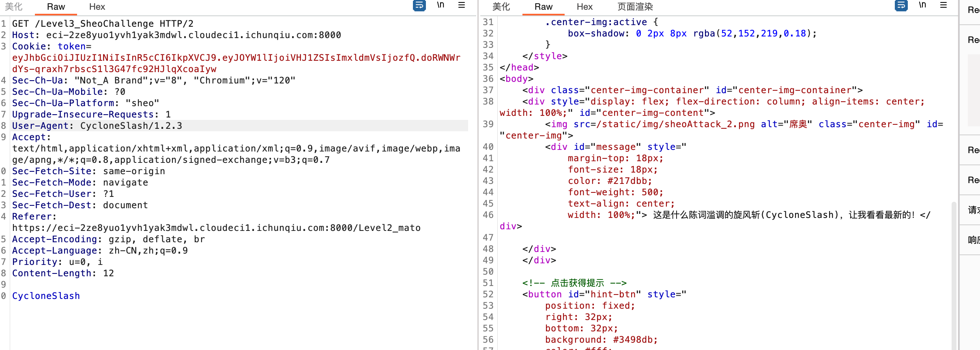Expand the 请求 section in the inspector panel
Image resolution: width=980 pixels, height=350 pixels.
974,210
